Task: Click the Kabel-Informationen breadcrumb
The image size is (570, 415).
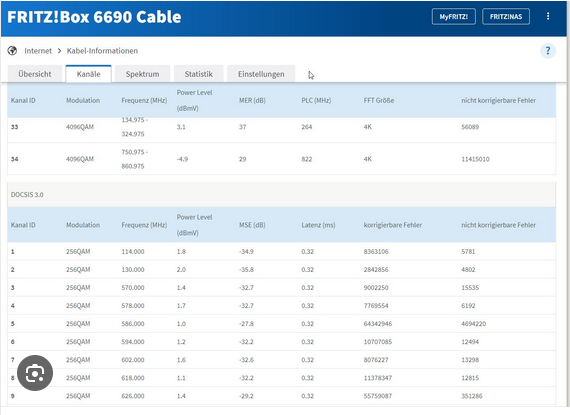Action: point(102,51)
